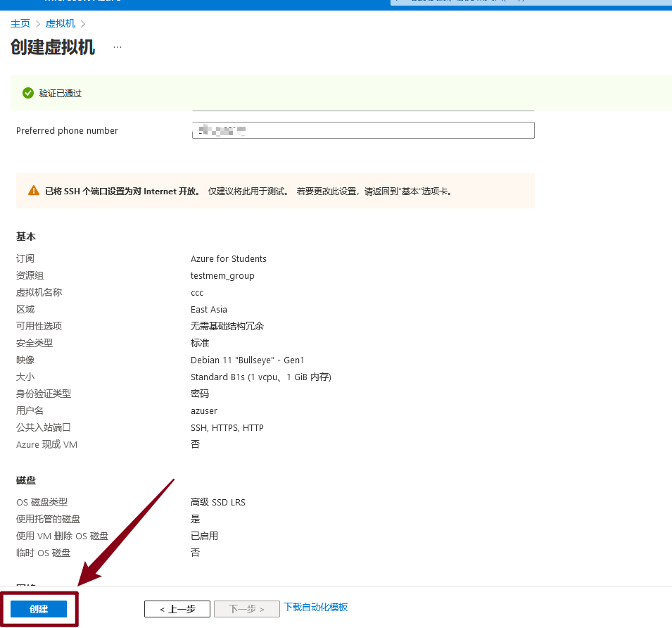Viewport: 672px width, 628px height.
Task: Click the Standard B1s size value
Action: point(260,377)
